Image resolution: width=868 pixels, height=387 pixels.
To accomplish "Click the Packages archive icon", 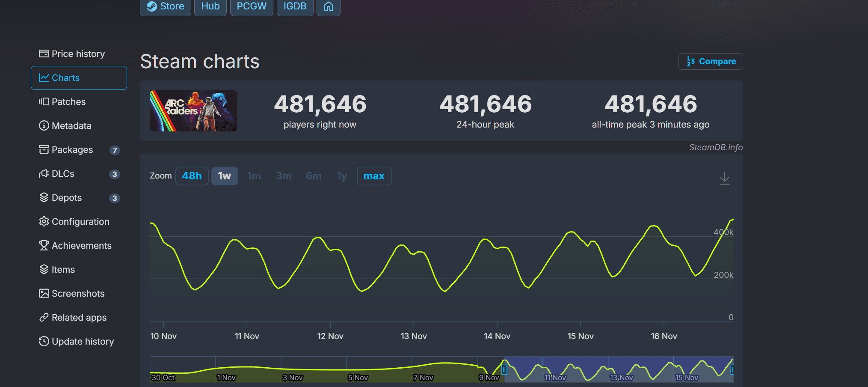I will click(x=44, y=149).
